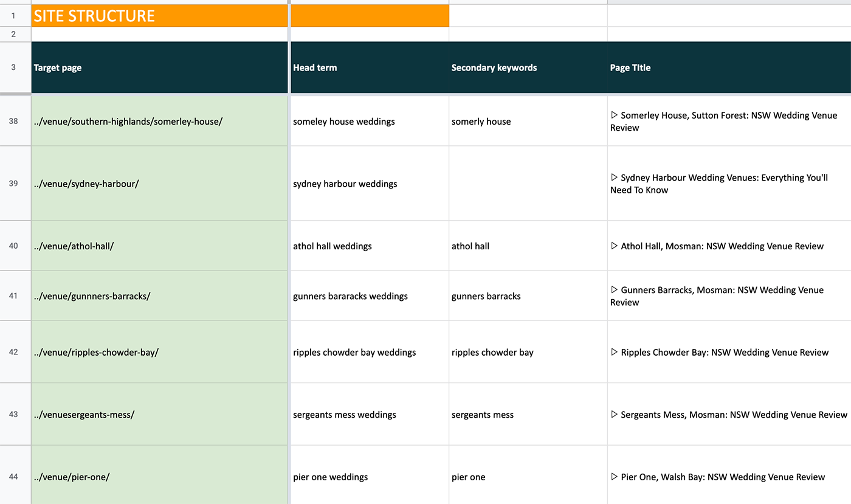Click the 'pier one weddings' cell
Image resolution: width=851 pixels, height=504 pixels.
370,476
